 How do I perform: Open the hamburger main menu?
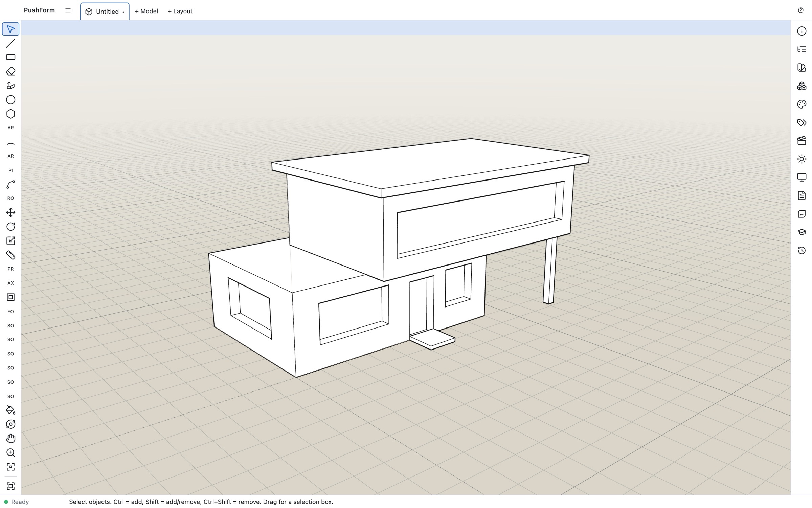pyautogui.click(x=68, y=10)
